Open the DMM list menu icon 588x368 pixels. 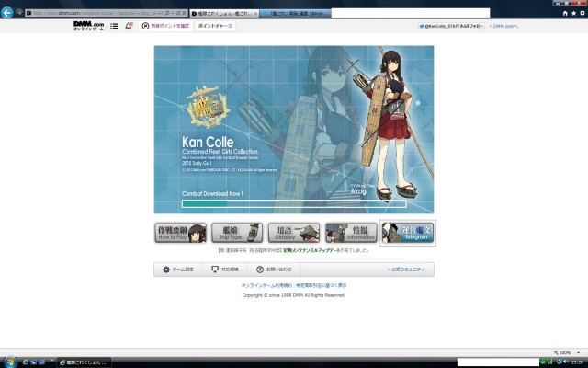(114, 26)
